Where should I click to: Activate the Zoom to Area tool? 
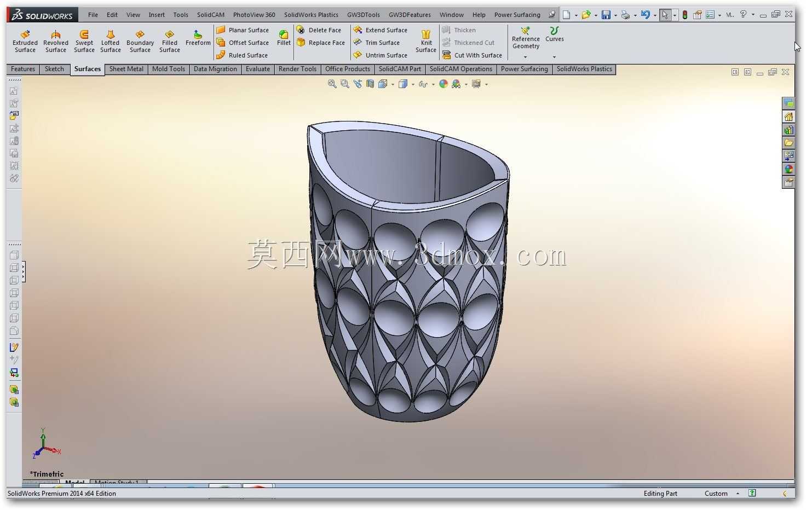click(x=345, y=84)
